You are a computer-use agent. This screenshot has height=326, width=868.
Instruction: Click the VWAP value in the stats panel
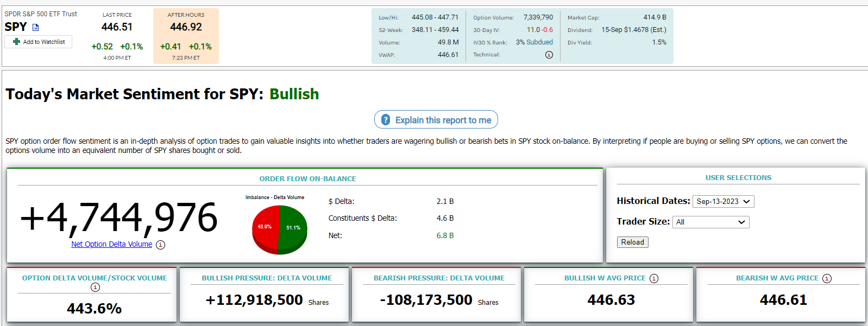coord(448,55)
